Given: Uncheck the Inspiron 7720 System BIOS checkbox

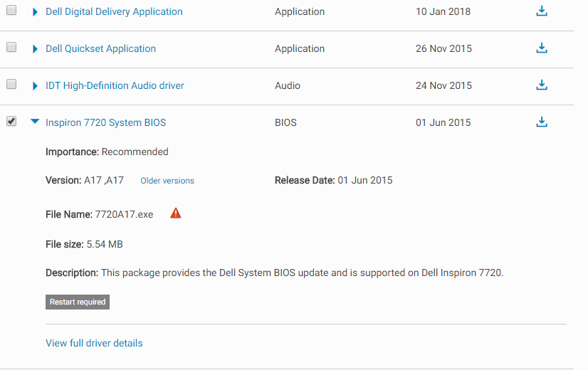Looking at the screenshot, I should click(x=11, y=122).
